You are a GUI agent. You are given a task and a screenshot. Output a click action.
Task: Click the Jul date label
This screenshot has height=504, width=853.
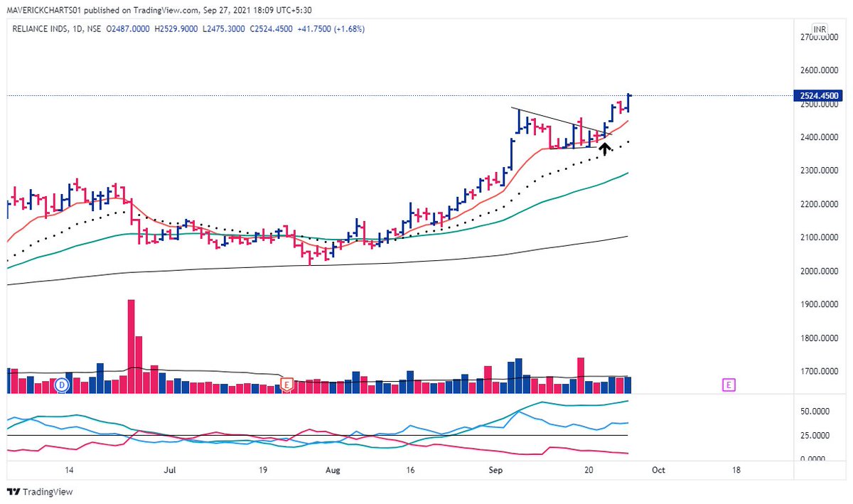(x=169, y=470)
